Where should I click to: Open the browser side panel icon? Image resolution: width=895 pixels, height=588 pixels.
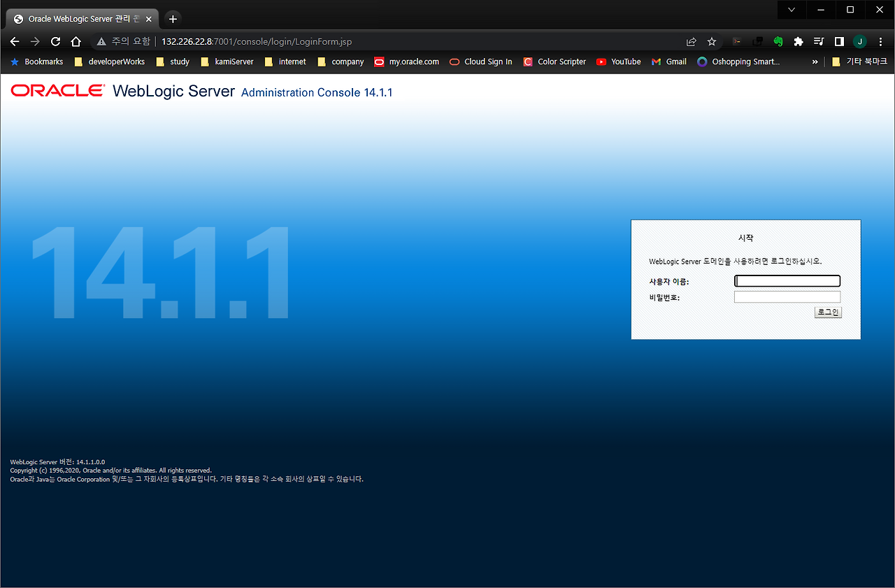[838, 41]
